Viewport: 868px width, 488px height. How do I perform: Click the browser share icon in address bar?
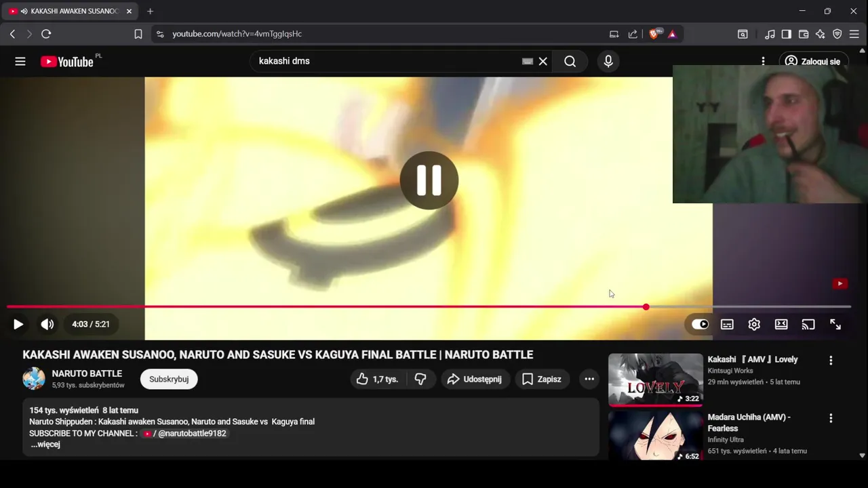pyautogui.click(x=633, y=34)
